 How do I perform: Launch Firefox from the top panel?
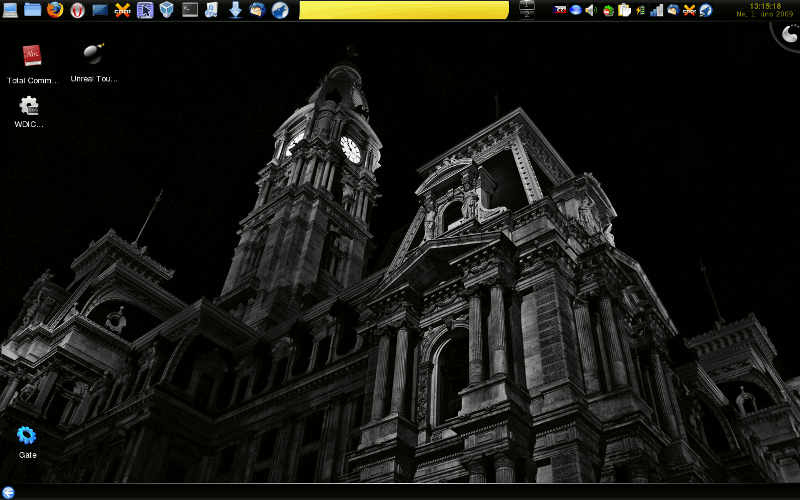click(x=55, y=10)
